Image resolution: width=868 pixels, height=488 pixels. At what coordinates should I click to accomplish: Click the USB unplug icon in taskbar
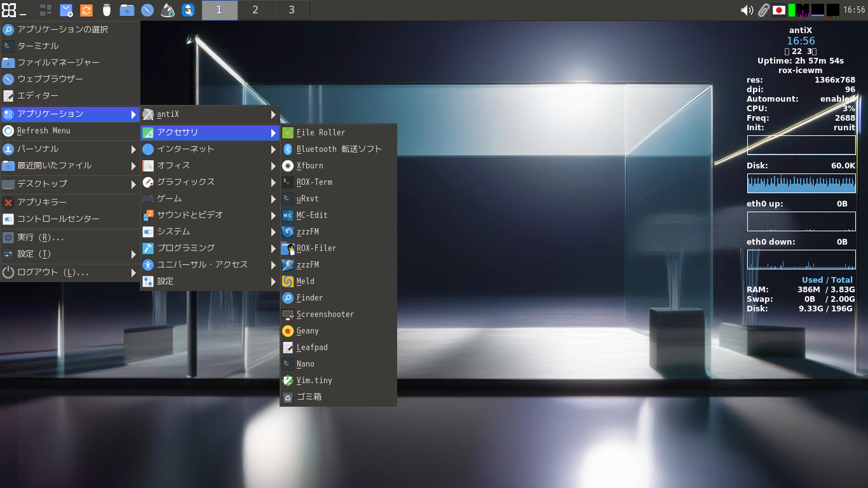pyautogui.click(x=107, y=10)
